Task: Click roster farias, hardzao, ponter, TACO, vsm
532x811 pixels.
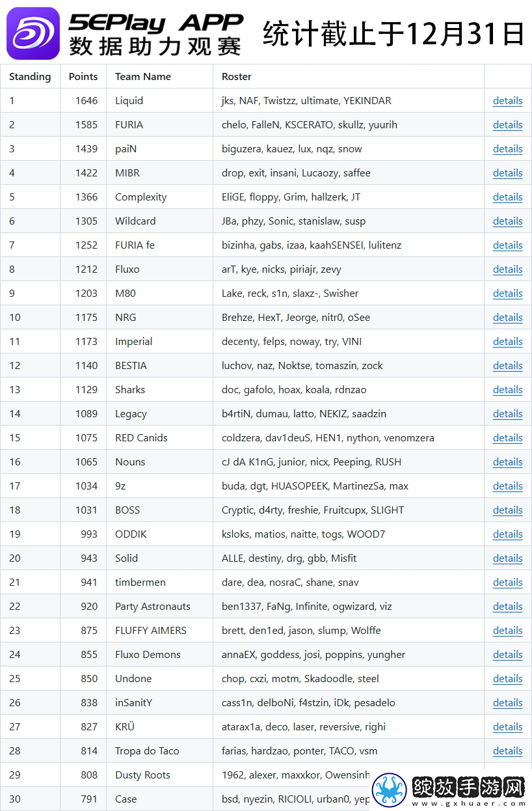Action: (299, 751)
